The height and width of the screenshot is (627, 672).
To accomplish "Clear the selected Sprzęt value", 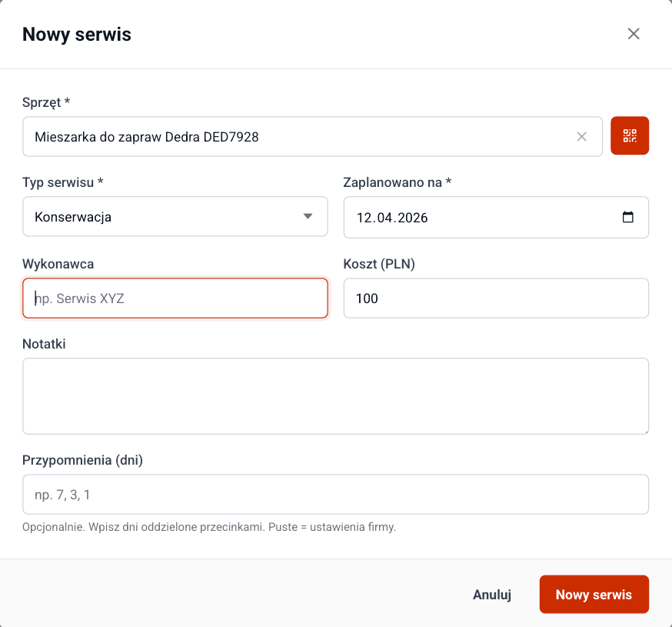I will coord(582,137).
